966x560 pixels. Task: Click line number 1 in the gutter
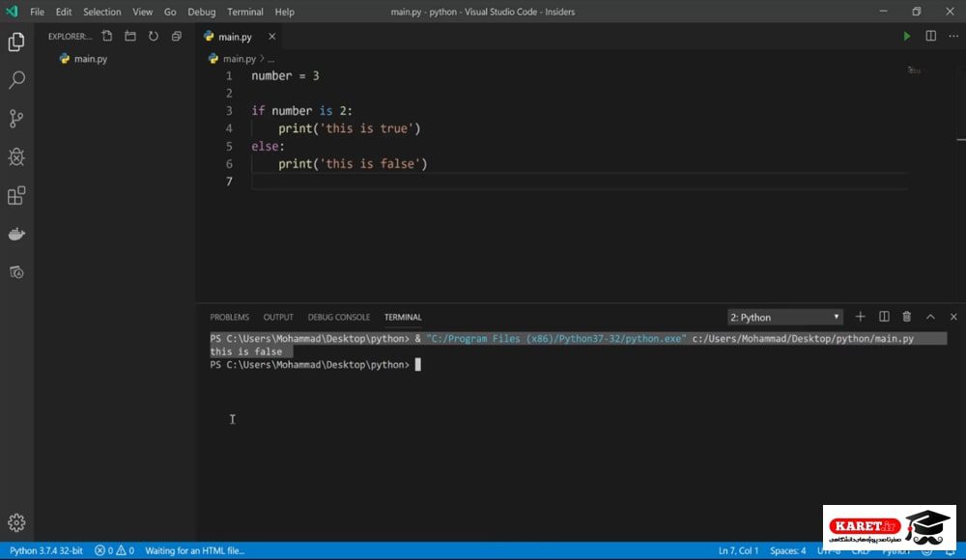229,76
